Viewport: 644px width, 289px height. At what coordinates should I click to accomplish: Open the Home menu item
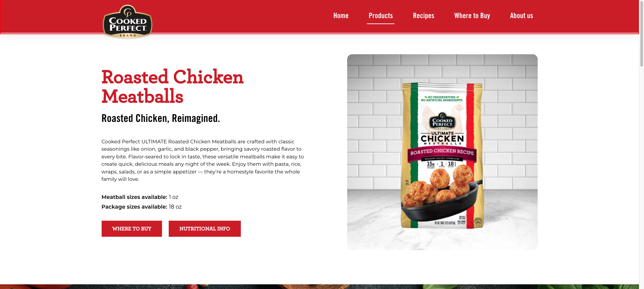coord(341,16)
